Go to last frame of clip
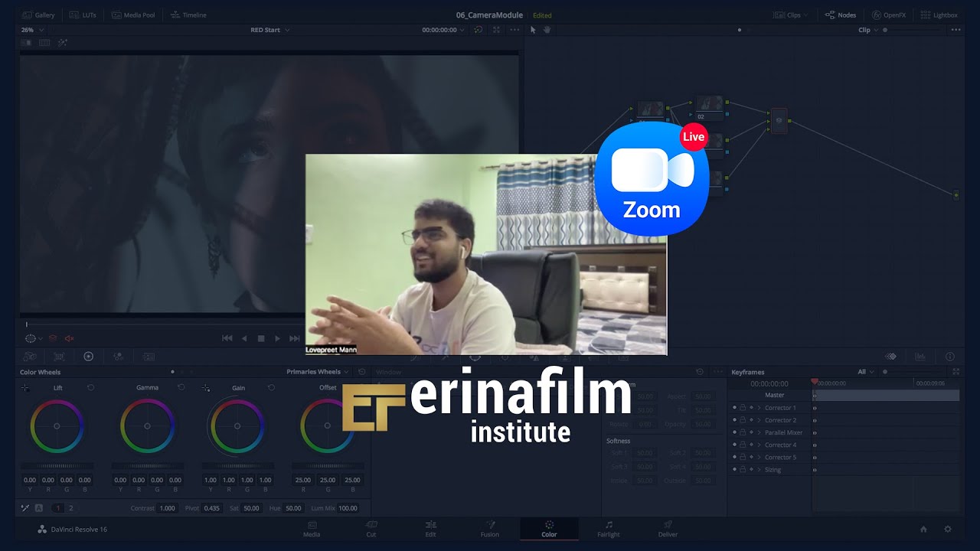Screen dimensions: 980x551 pos(294,338)
